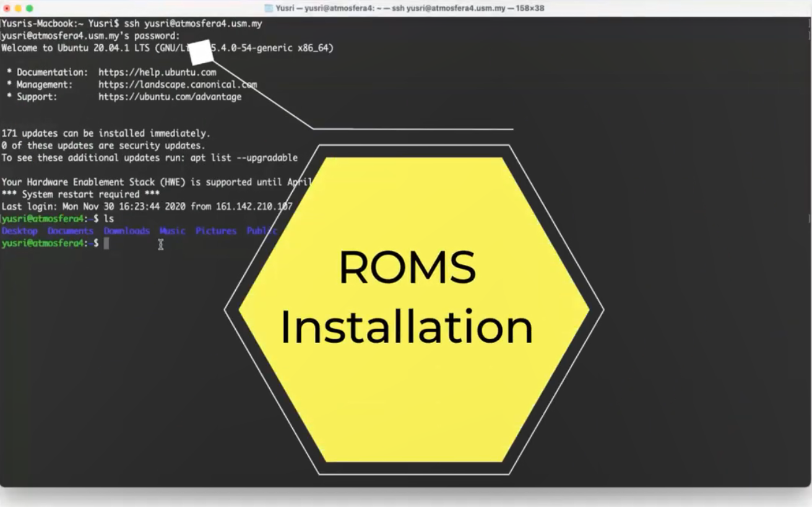Viewport: 812px width, 507px height.
Task: Click the folder proxy icon in the title bar
Action: pos(269,8)
